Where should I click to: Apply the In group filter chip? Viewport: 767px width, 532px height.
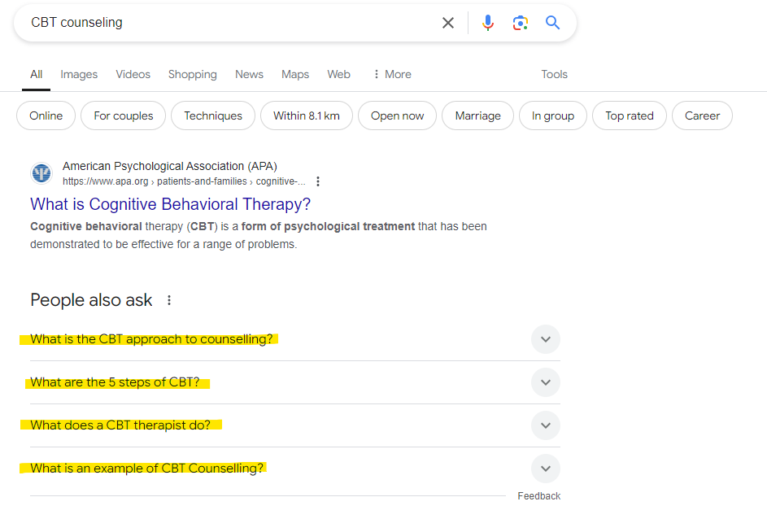(553, 116)
